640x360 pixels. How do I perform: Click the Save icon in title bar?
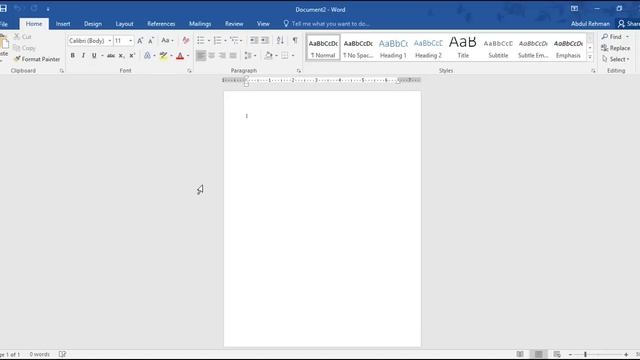3,9
